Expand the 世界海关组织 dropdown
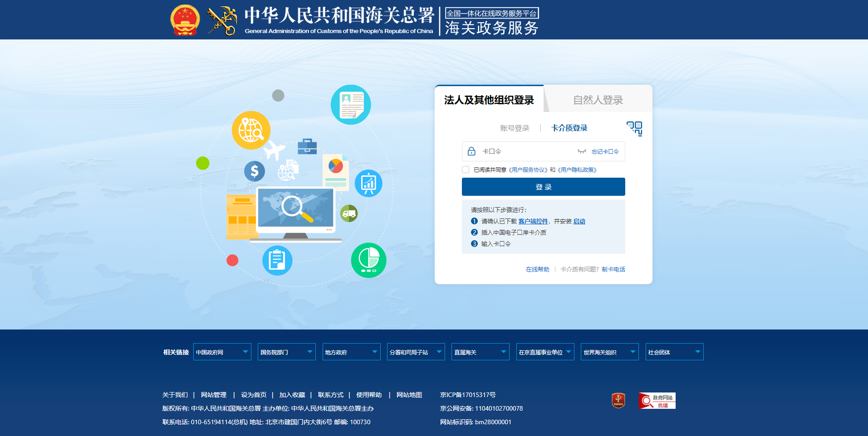This screenshot has width=868, height=436. [x=609, y=352]
